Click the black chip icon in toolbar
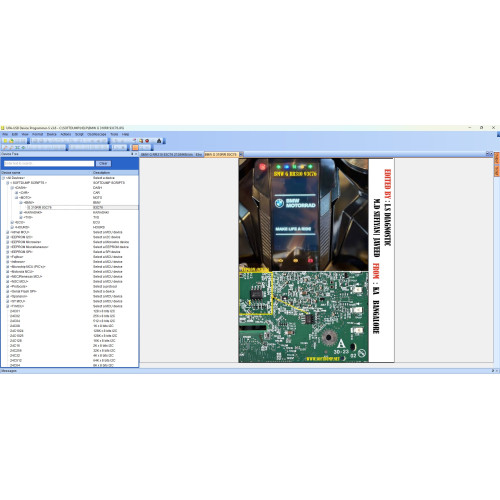This screenshot has height=500, width=500. [159, 141]
